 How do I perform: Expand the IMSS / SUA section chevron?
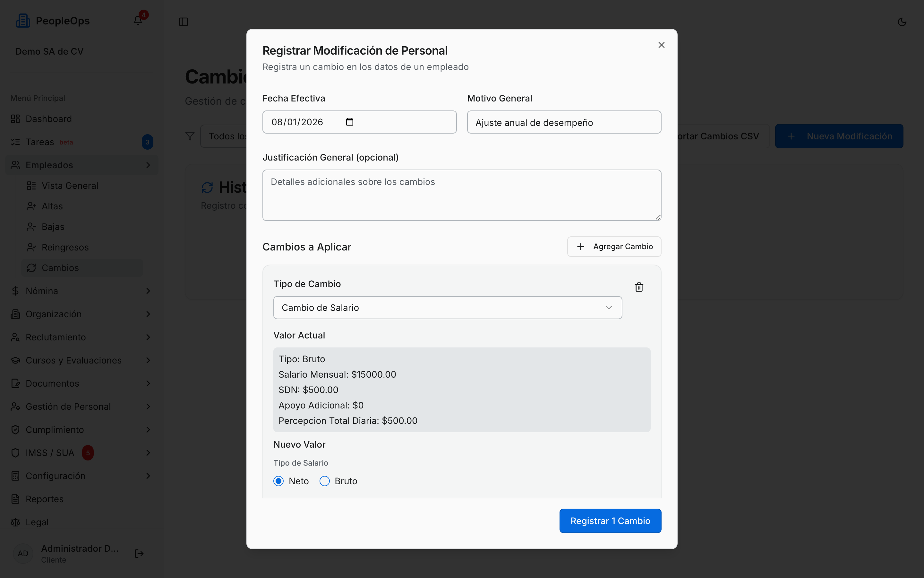click(148, 453)
